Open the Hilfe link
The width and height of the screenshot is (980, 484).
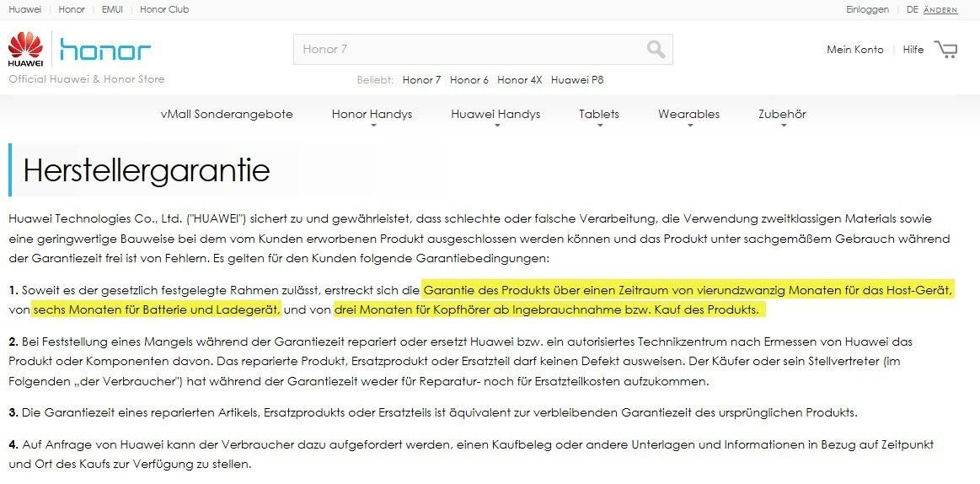pos(913,50)
